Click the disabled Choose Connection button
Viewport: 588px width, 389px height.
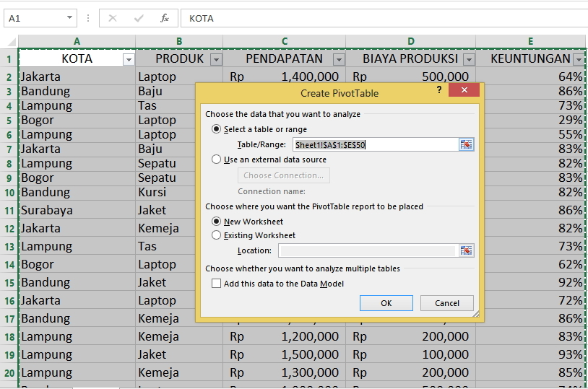pyautogui.click(x=284, y=175)
